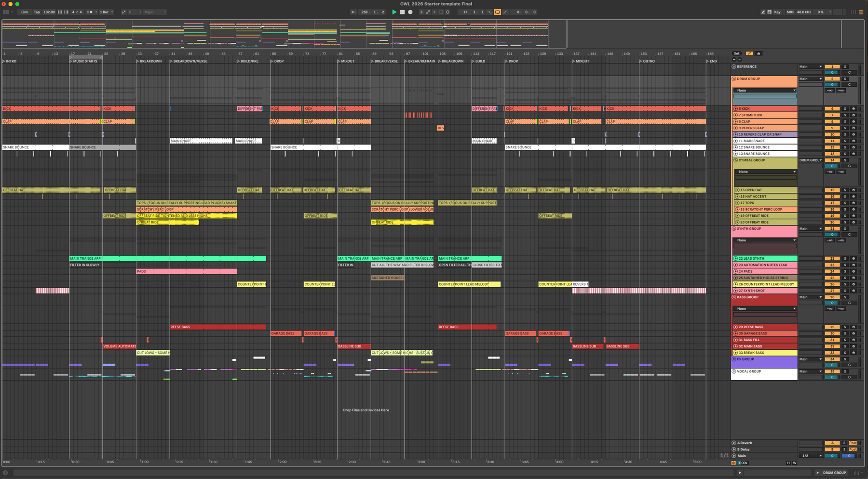Open the root note C dropdown
Image resolution: width=868 pixels, height=479 pixels.
(135, 12)
